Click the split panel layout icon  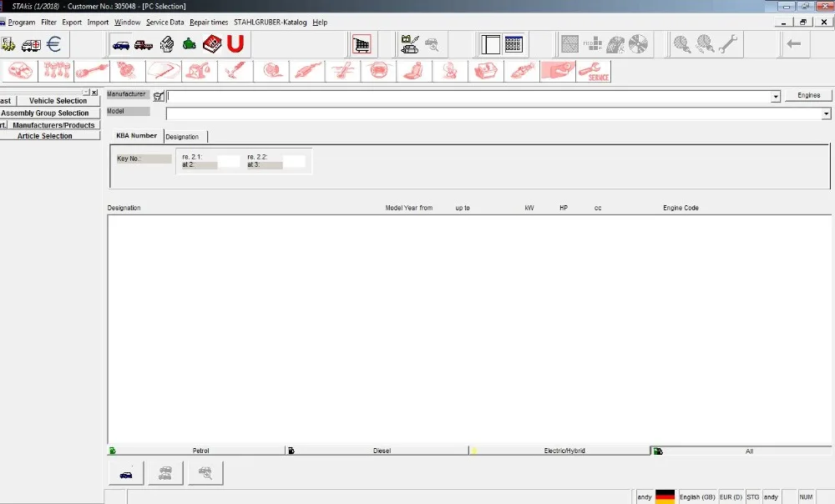pos(490,45)
